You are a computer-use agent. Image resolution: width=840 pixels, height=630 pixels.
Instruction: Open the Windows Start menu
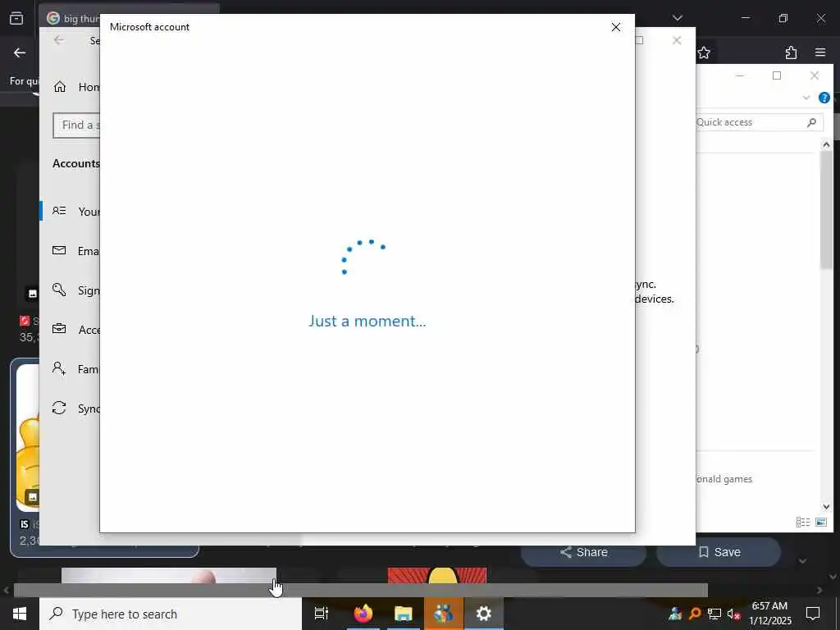tap(20, 614)
